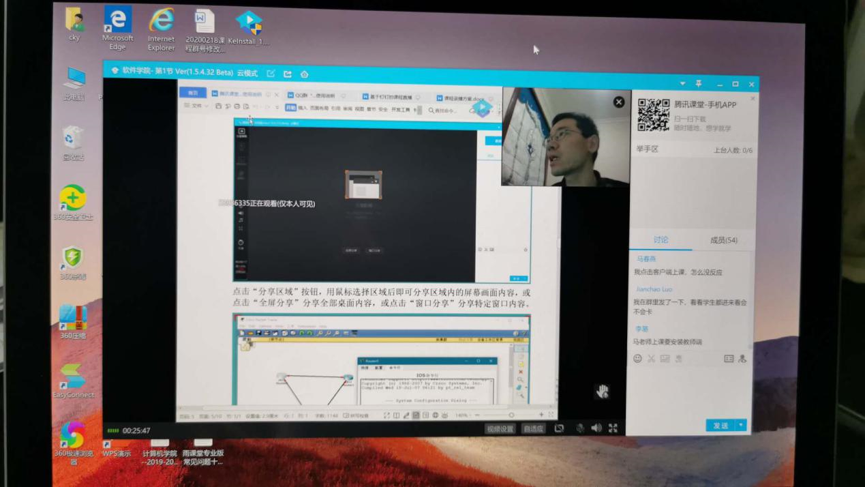Screen dimensions: 865x487
Task: Switch to the 讨论 discussion tab
Action: (x=661, y=240)
